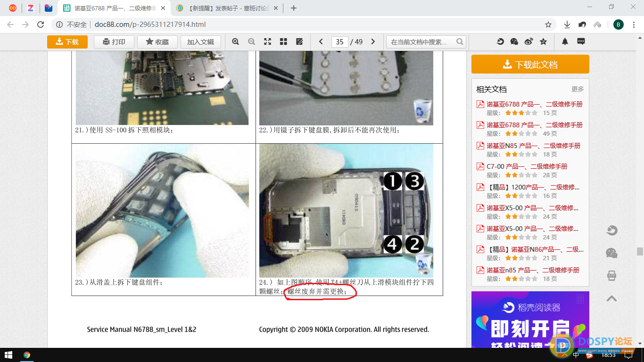Share via Weibo icon in toolbar
This screenshot has width=644, height=362.
pos(528,41)
